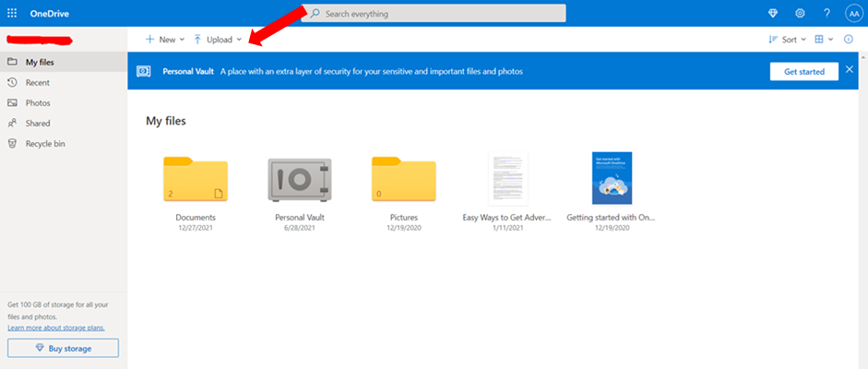Image resolution: width=868 pixels, height=369 pixels.
Task: Click the help question mark icon
Action: 826,14
